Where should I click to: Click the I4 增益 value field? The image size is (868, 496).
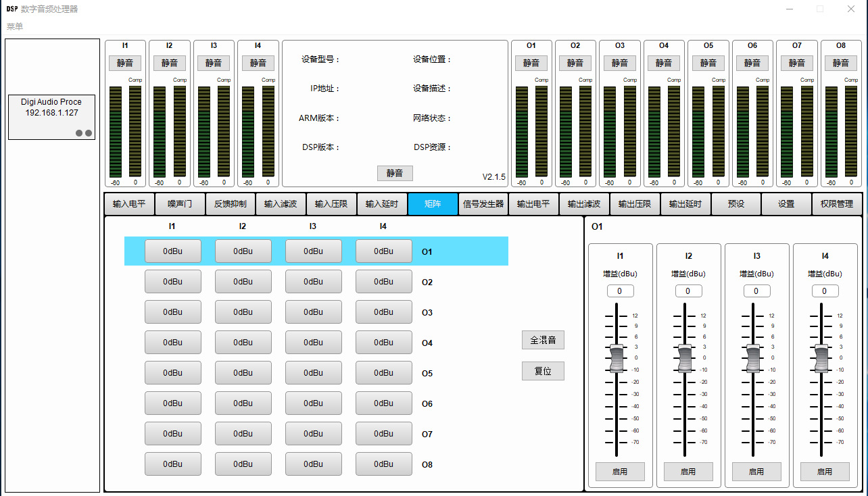pyautogui.click(x=825, y=291)
